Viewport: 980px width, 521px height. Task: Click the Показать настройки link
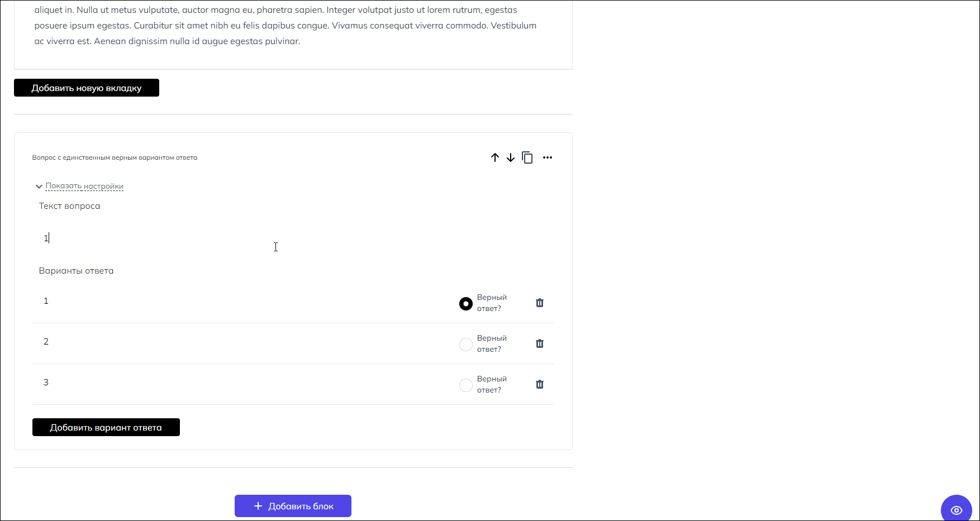(x=84, y=186)
